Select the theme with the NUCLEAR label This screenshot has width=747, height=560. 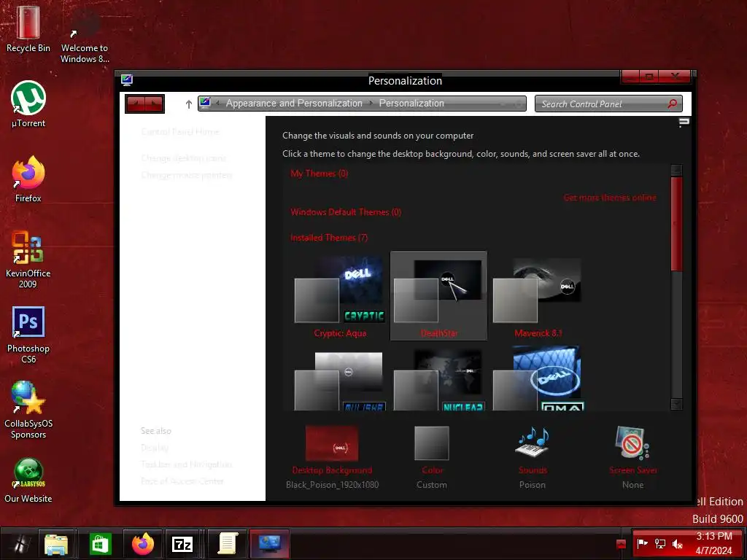438,380
